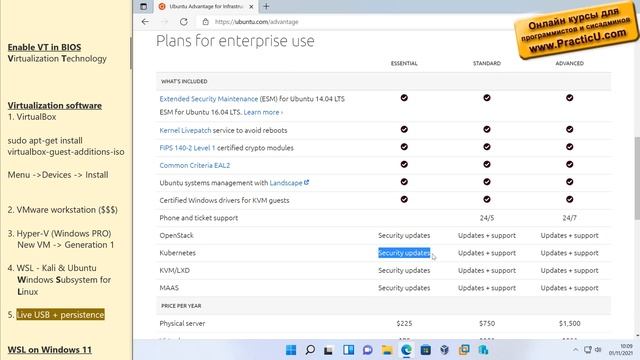Click WSL on Windows 11 note heading

tap(49, 350)
